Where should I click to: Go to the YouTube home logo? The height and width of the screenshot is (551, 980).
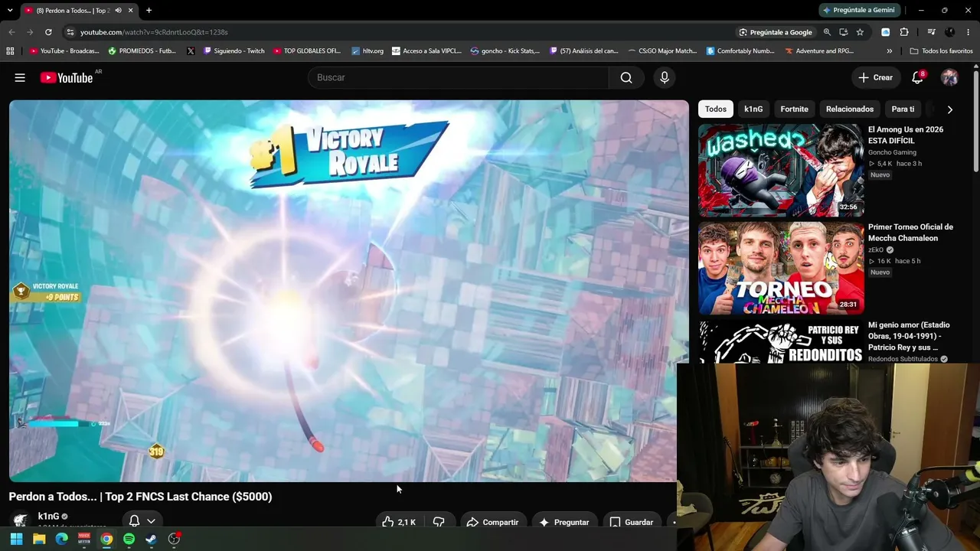click(x=67, y=77)
